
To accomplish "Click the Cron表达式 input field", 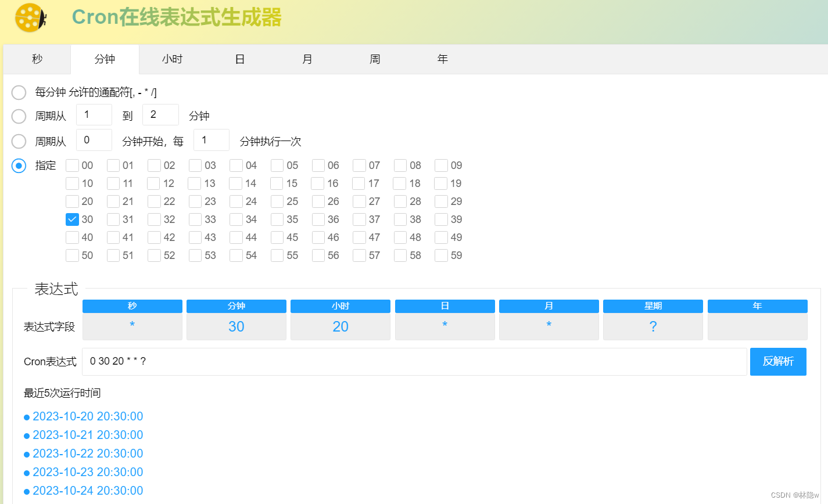I will [x=407, y=361].
